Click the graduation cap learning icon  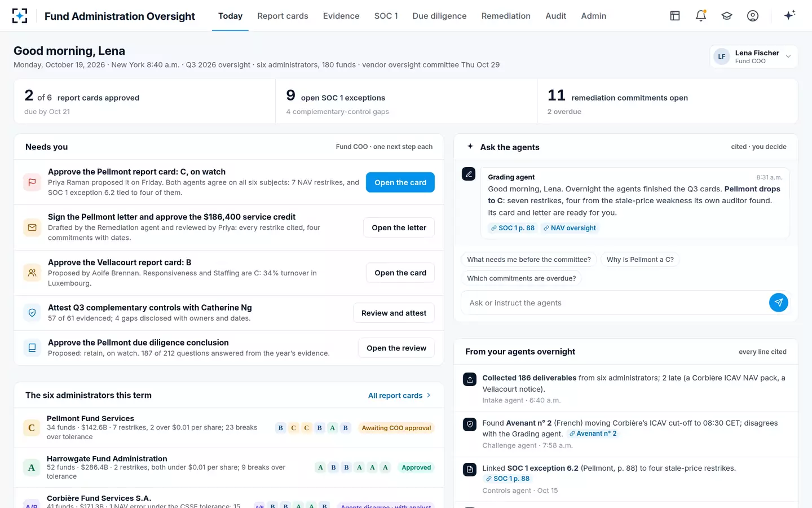[x=727, y=16]
